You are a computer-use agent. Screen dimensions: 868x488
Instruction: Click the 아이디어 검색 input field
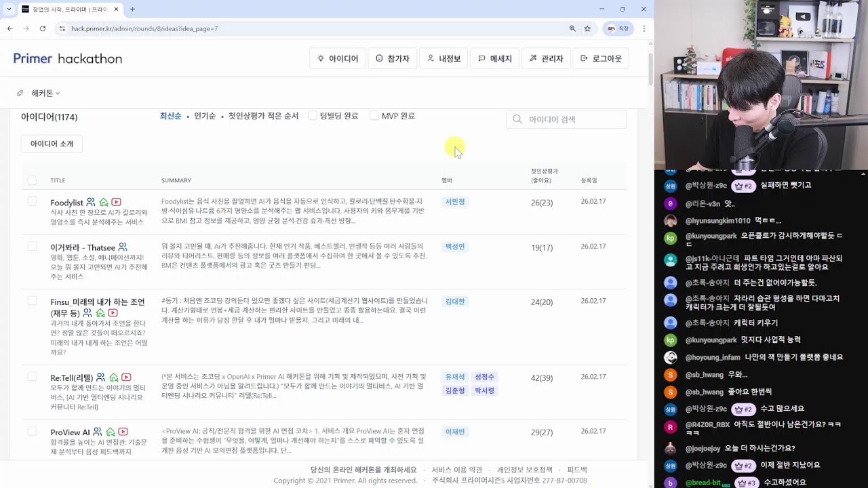pyautogui.click(x=566, y=119)
